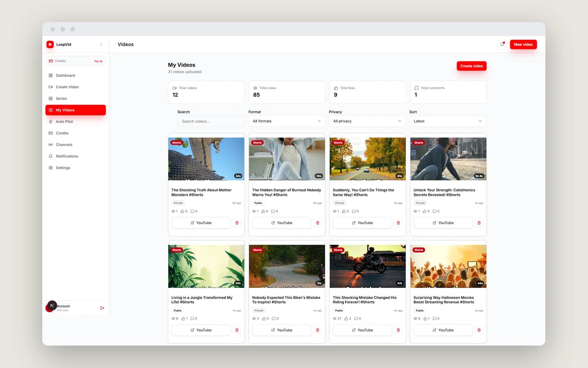Open the notifications bell icon
588x368 pixels.
(x=502, y=45)
